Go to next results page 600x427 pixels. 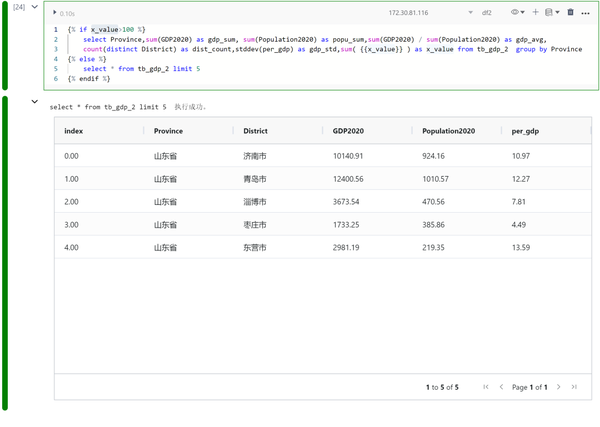[559, 387]
